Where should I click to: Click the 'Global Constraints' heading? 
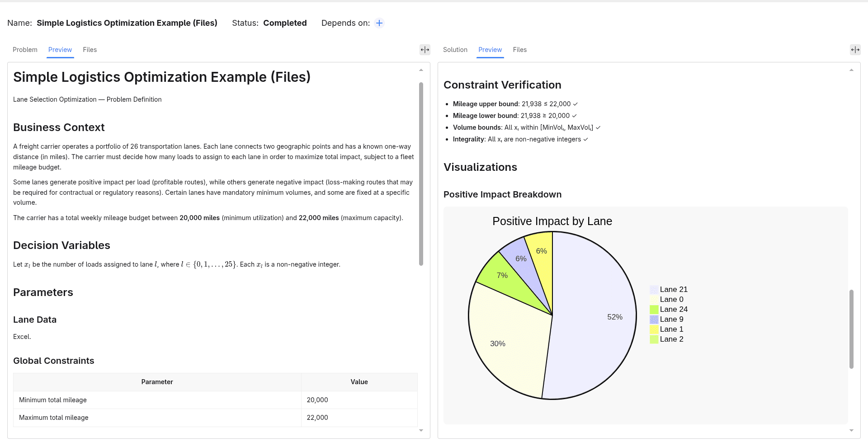pyautogui.click(x=54, y=361)
